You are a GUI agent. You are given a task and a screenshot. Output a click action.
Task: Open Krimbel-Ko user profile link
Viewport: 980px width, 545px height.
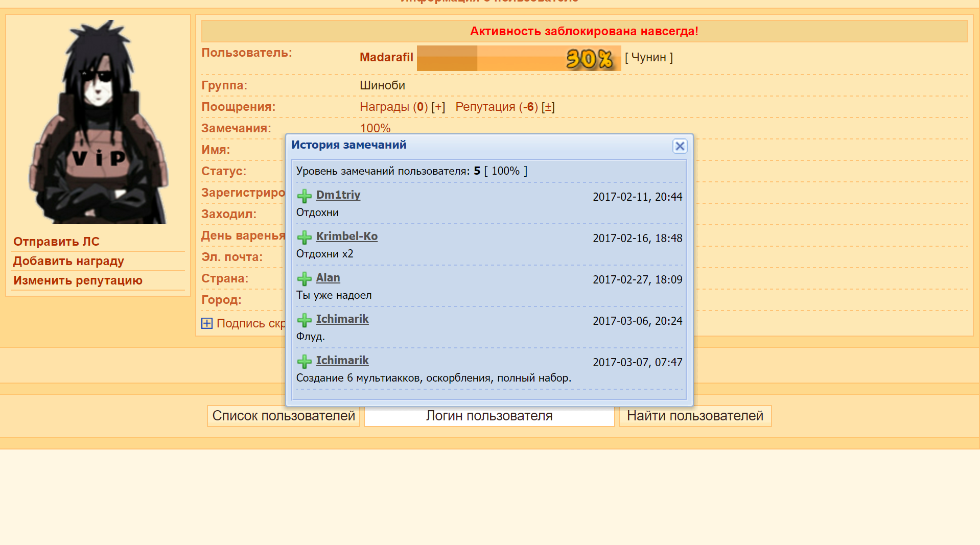click(x=347, y=236)
